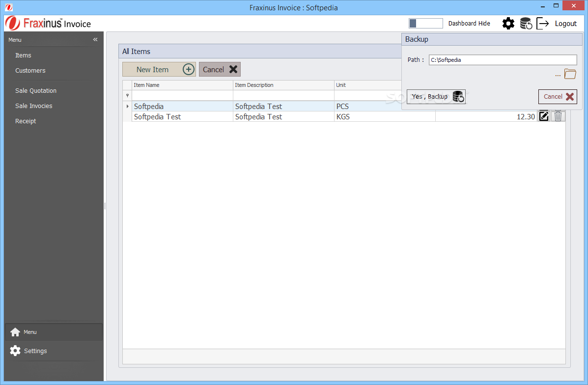Click the Item Description filter field

point(283,96)
